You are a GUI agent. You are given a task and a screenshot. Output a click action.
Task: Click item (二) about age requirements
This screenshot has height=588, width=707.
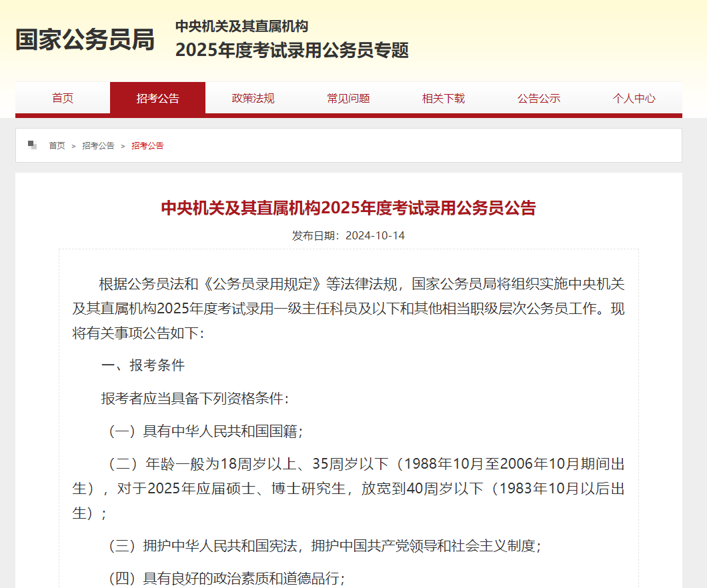[349, 489]
